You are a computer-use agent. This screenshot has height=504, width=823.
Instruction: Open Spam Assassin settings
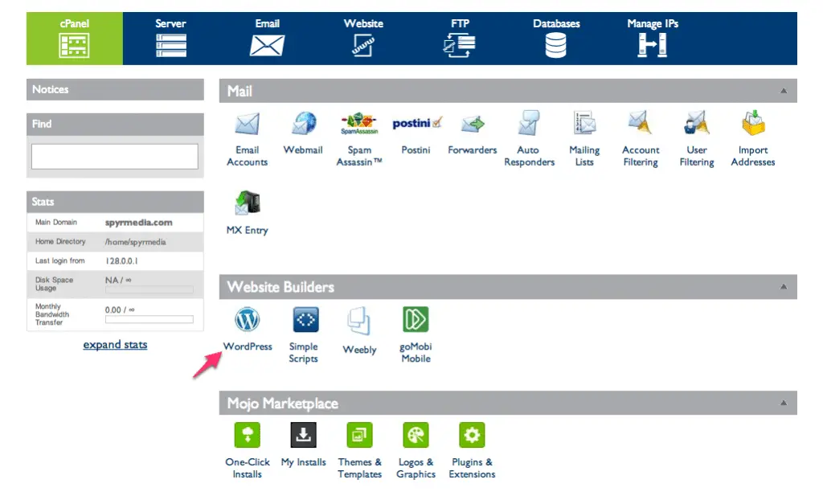[x=359, y=124]
